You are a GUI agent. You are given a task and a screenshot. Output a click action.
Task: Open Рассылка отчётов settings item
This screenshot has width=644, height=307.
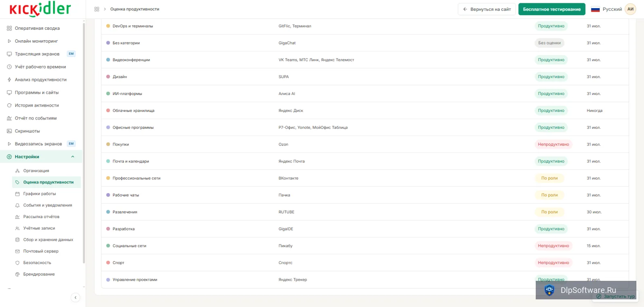tap(41, 217)
